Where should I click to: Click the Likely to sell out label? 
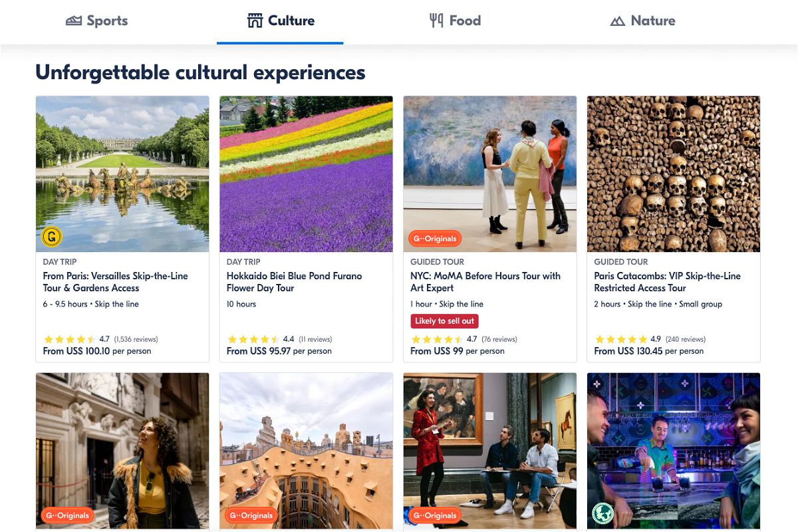[444, 321]
